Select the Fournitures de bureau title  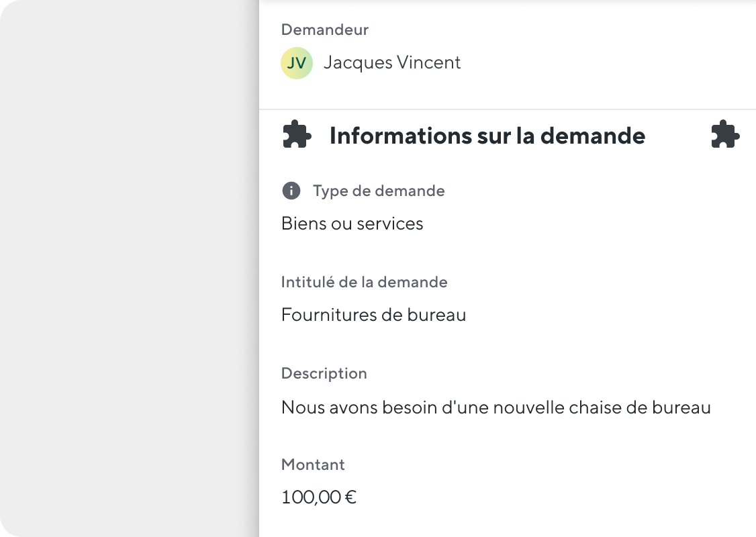coord(374,315)
